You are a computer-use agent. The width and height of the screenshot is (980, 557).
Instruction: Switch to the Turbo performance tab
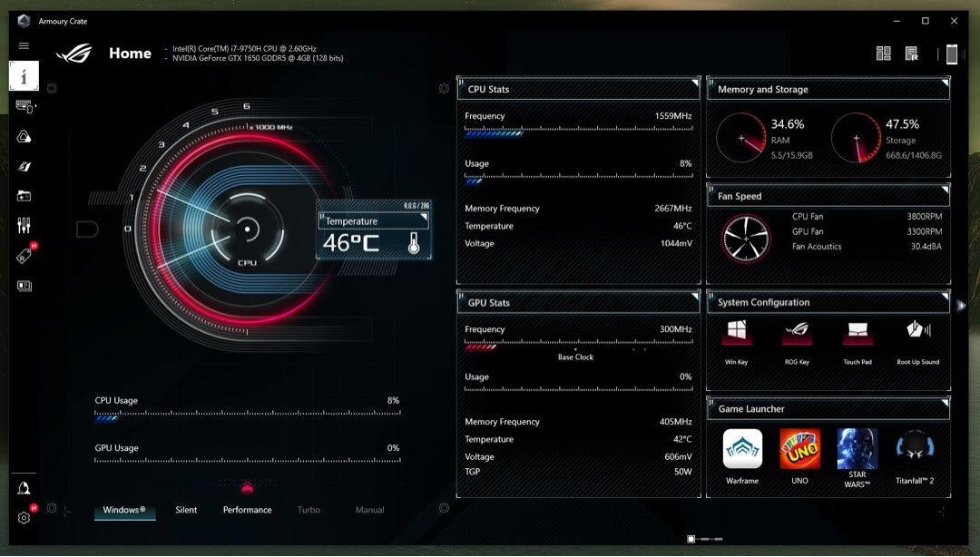tap(309, 510)
